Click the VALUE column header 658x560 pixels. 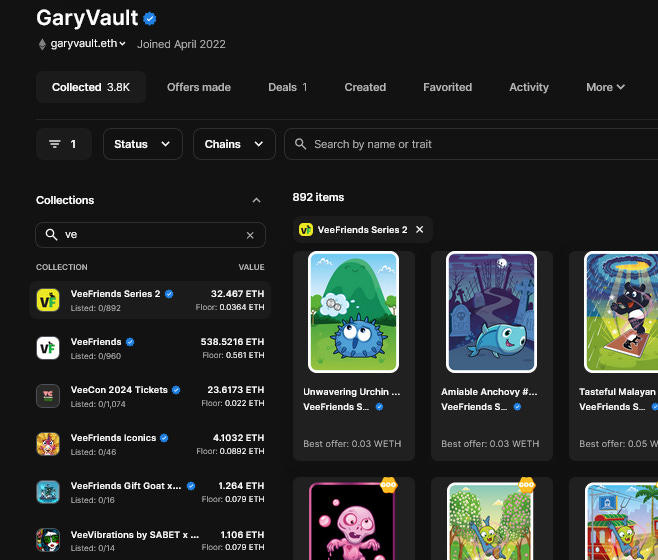[251, 267]
